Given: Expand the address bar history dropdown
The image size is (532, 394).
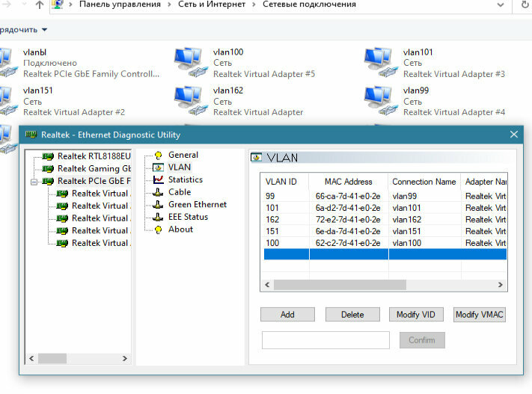Looking at the screenshot, I should pos(501,4).
